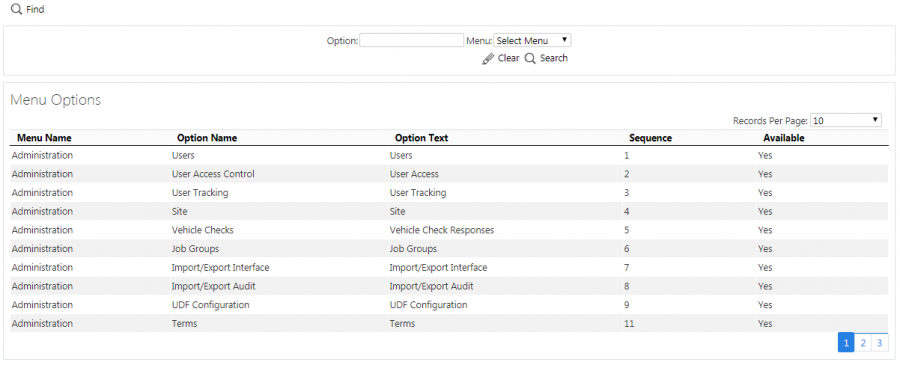
Task: Sort by Menu Name column header
Action: (x=44, y=138)
